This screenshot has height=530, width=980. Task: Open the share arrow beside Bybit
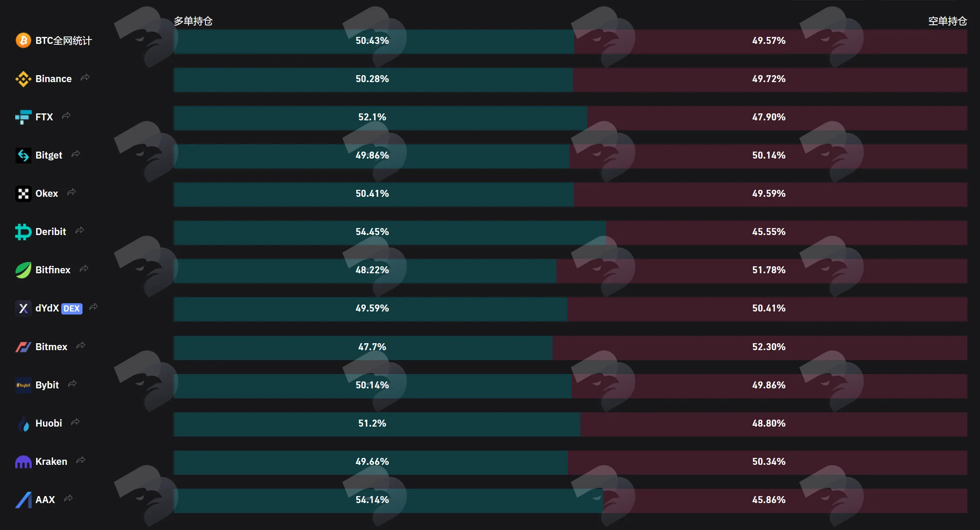(x=72, y=384)
